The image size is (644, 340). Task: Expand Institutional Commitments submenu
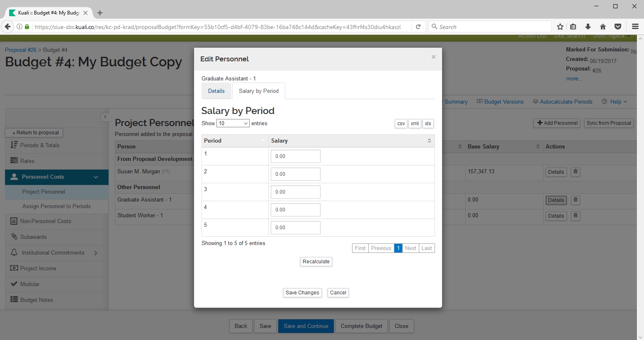96,253
